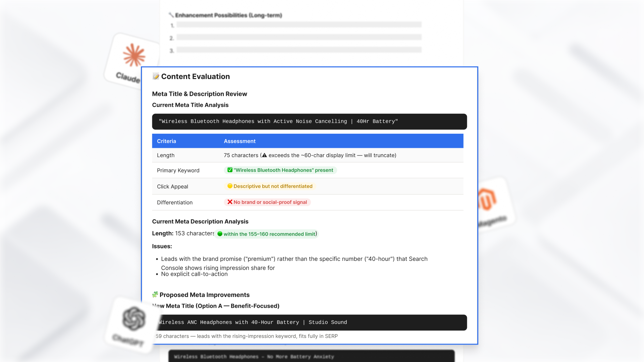The image size is (644, 362).
Task: Click the warning triangle in the Length row
Action: click(x=264, y=155)
